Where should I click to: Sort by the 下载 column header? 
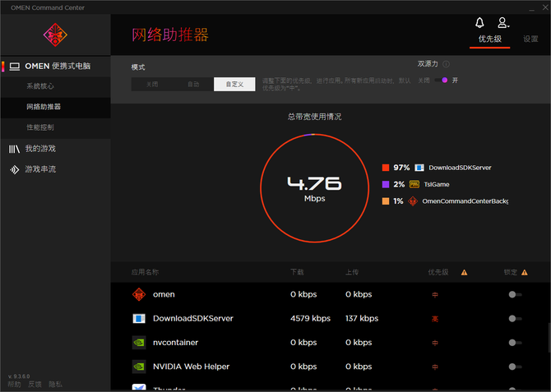[297, 272]
